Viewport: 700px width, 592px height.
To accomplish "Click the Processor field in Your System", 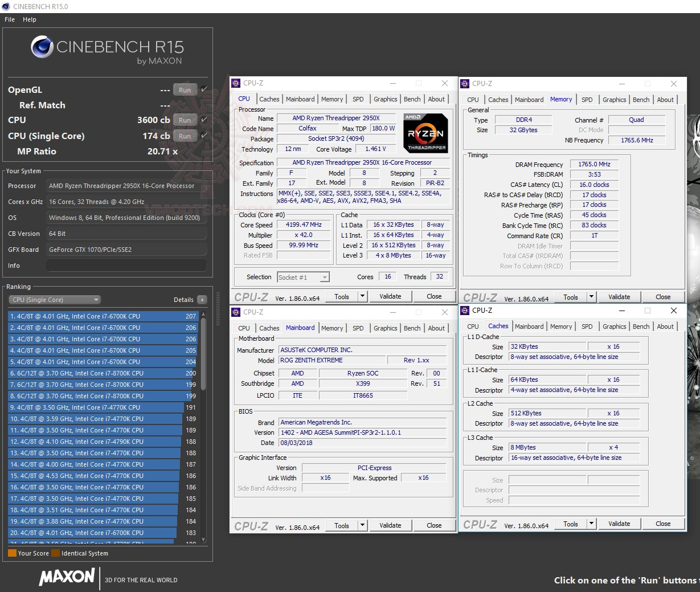I will click(x=126, y=186).
